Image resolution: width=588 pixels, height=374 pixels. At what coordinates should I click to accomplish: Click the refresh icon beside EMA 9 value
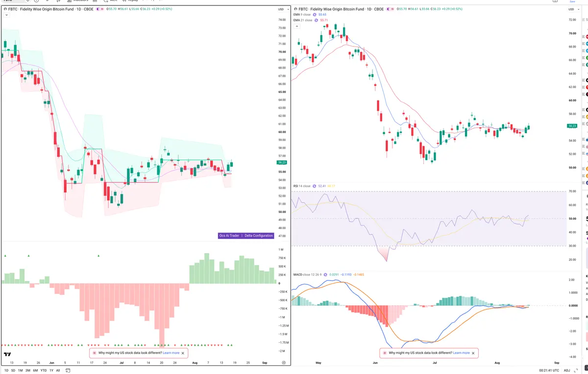(x=316, y=15)
